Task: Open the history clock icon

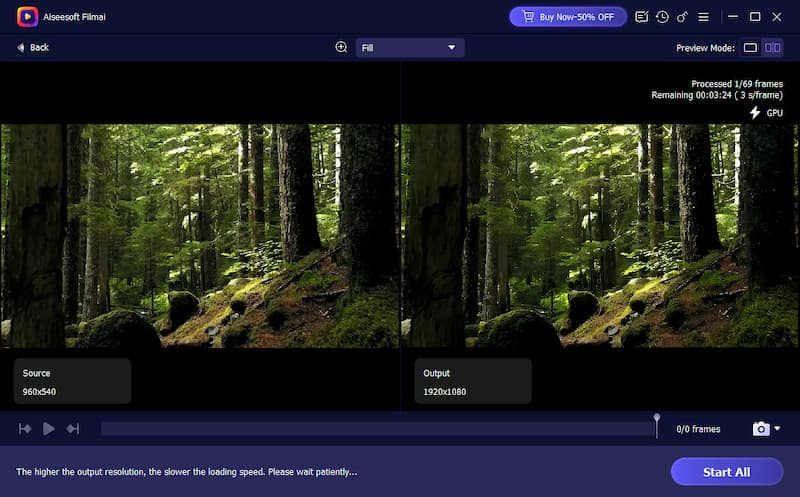Action: [x=661, y=17]
